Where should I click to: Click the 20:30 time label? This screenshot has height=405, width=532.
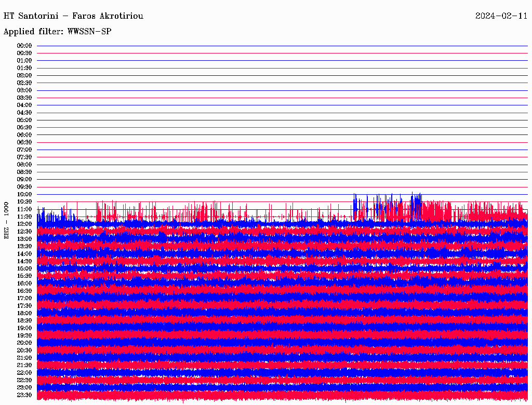tap(24, 350)
